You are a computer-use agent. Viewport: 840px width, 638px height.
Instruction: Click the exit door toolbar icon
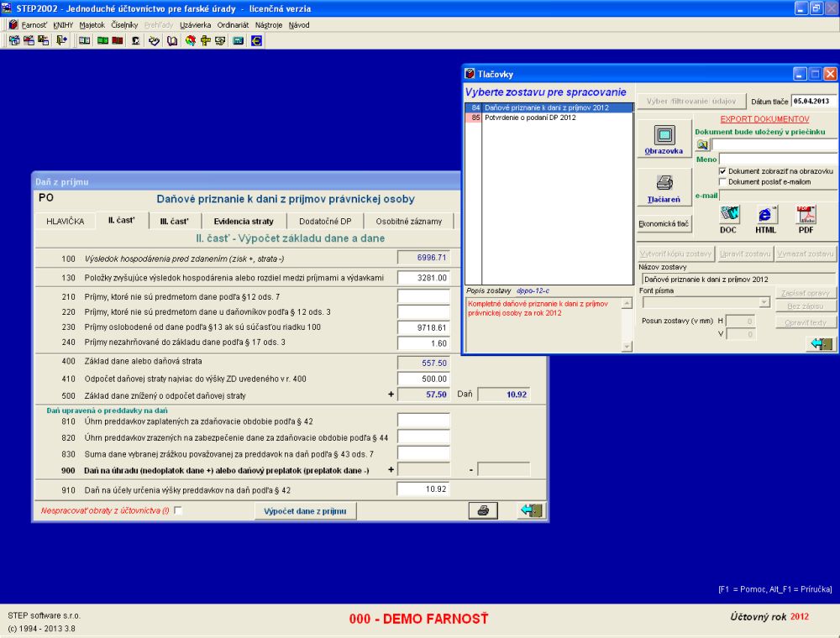point(61,40)
